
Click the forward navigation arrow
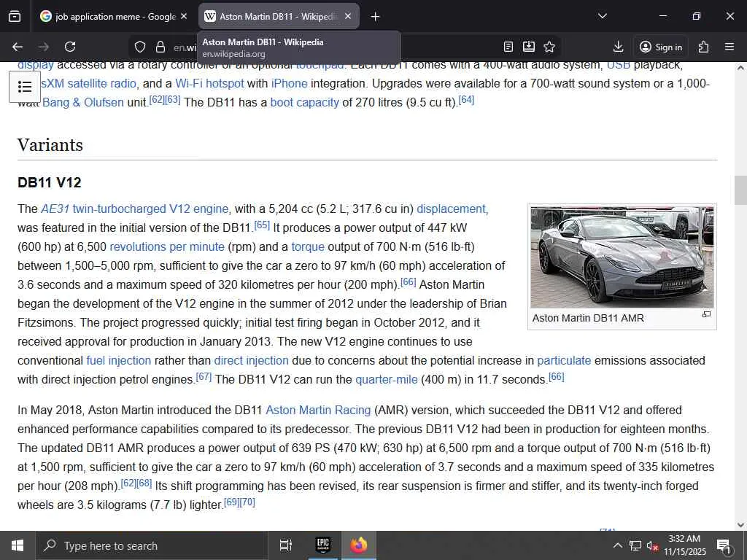(44, 47)
